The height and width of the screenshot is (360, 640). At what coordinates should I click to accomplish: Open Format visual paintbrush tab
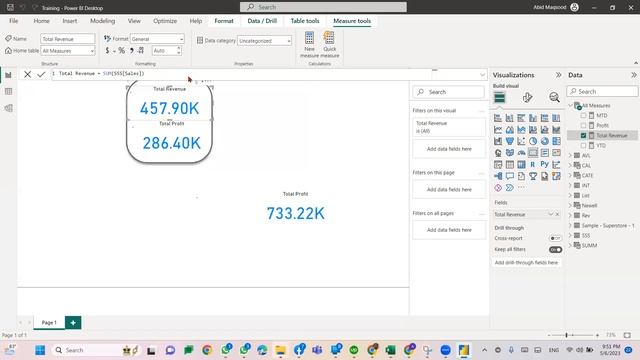[527, 97]
